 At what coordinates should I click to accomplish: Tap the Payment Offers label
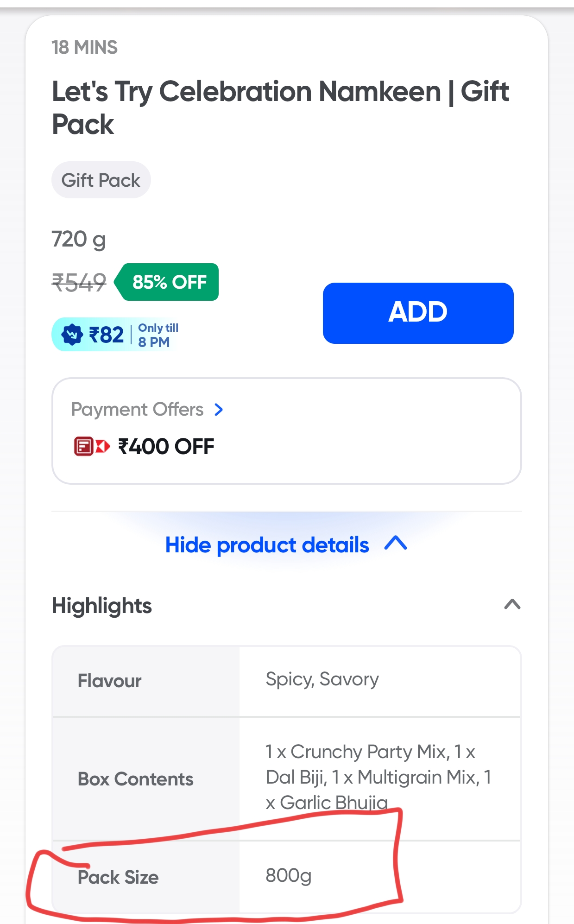(x=137, y=410)
